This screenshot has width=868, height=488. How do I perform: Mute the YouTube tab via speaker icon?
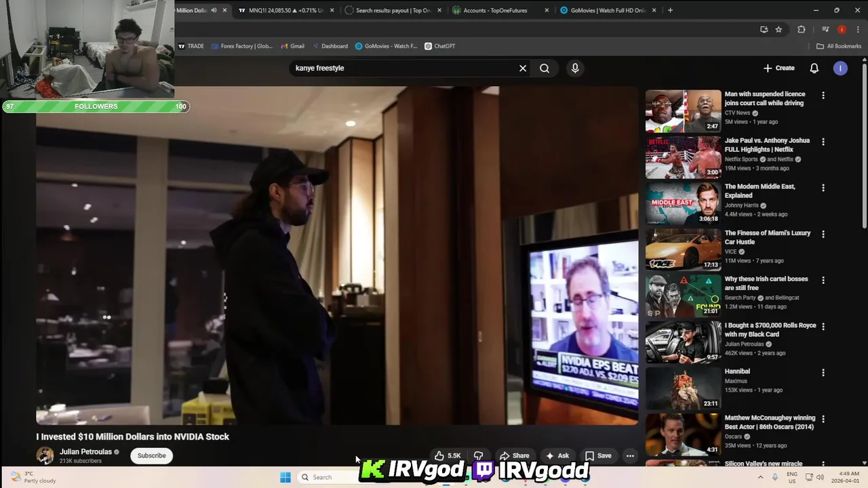(214, 10)
